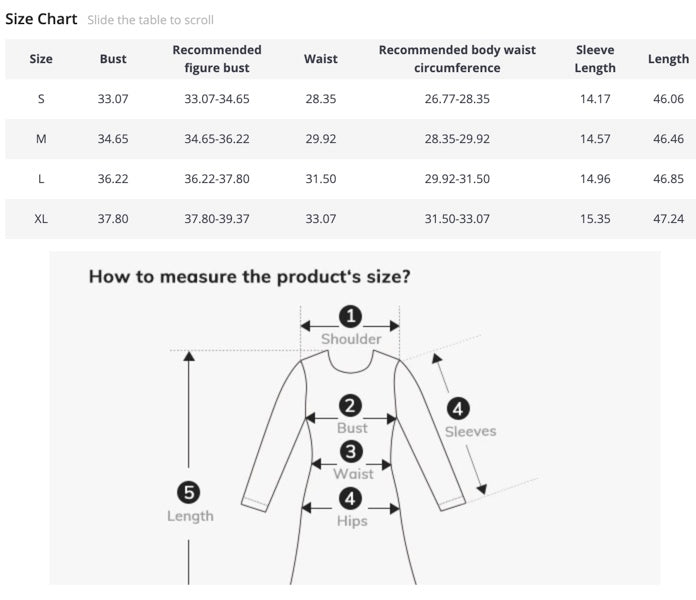
Task: Click the number 2 Bust marker icon
Action: tap(350, 405)
